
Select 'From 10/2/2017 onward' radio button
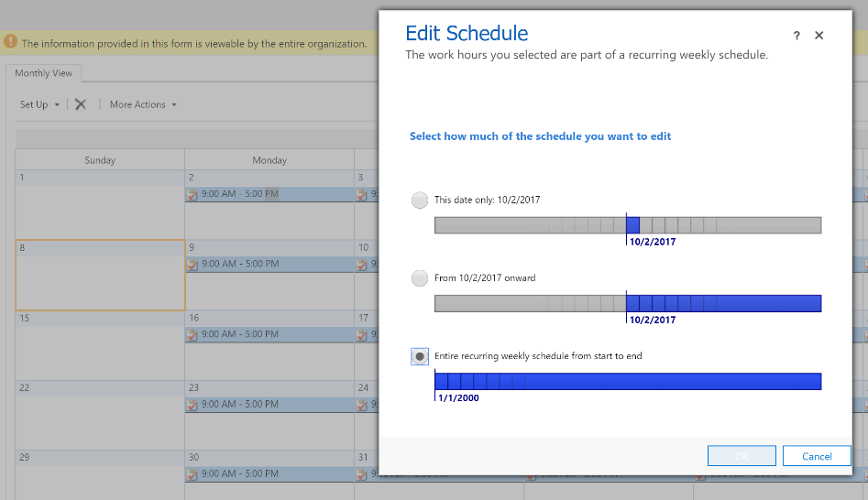(x=420, y=277)
